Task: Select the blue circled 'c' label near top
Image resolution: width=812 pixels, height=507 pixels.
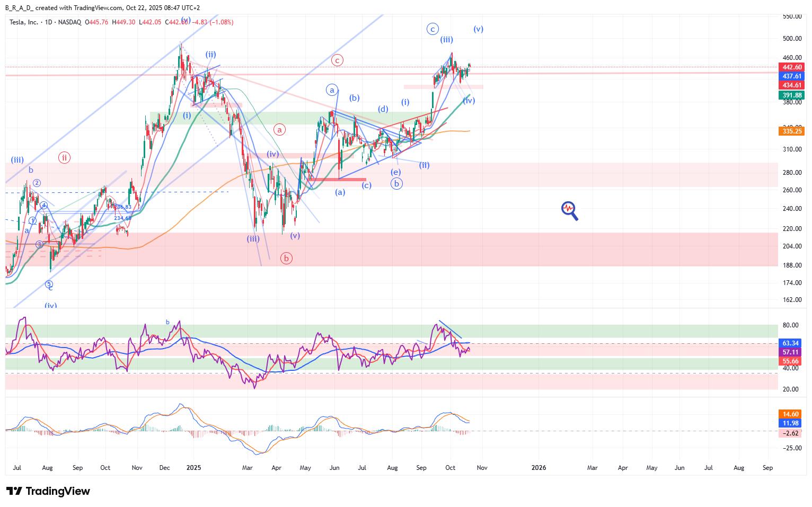Action: (433, 29)
